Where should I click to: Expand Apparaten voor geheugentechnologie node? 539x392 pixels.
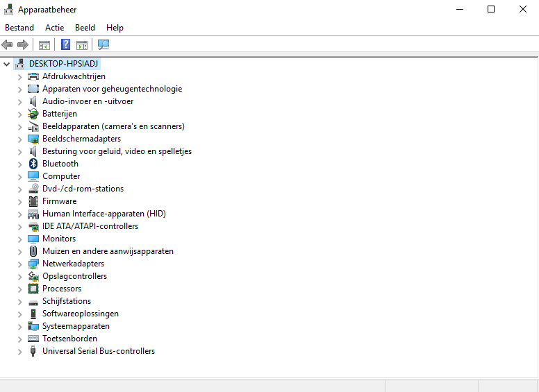[x=20, y=90]
